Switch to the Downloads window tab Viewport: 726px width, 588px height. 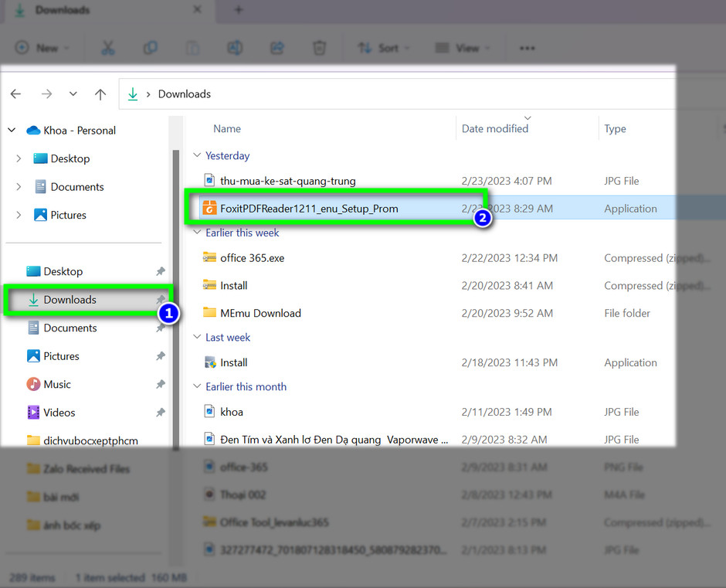pos(109,10)
